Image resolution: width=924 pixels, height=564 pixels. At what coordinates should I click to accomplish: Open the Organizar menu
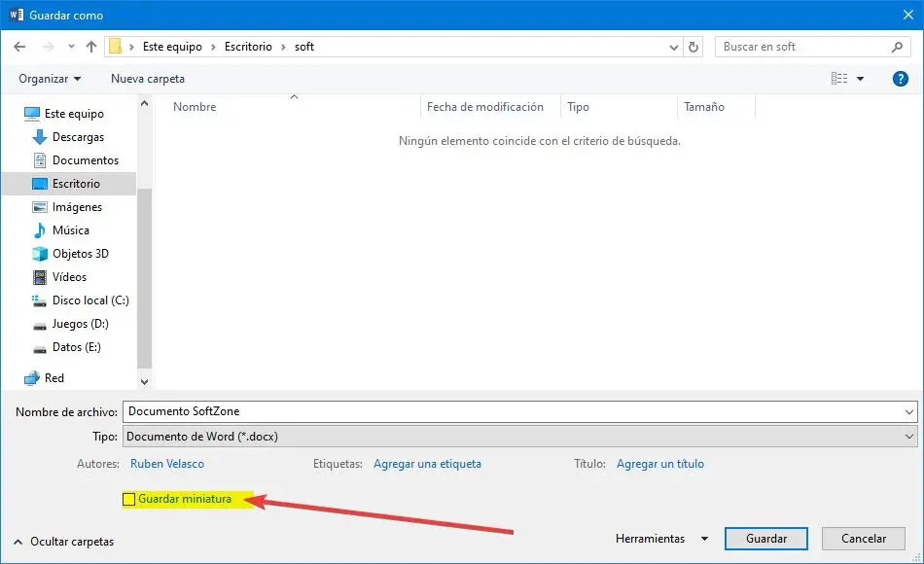click(x=50, y=79)
